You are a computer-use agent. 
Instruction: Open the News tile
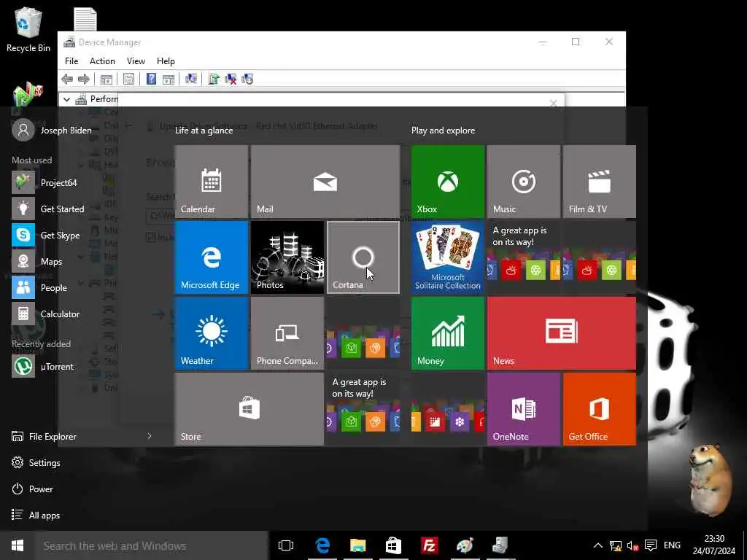click(x=562, y=332)
